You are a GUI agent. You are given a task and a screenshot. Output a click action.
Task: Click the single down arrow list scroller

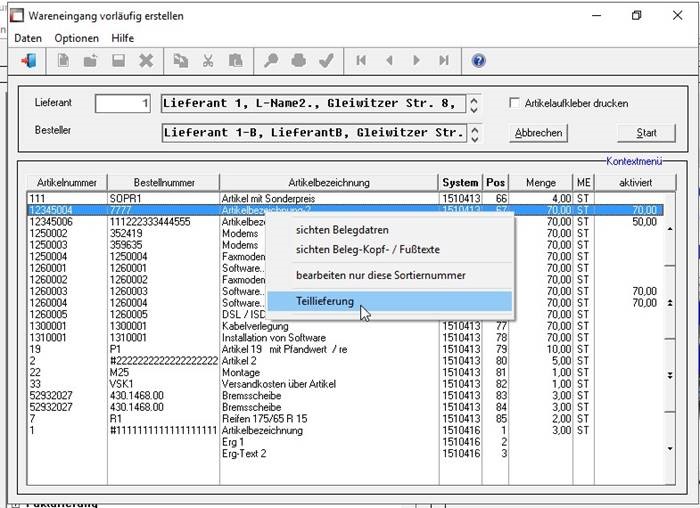(670, 448)
